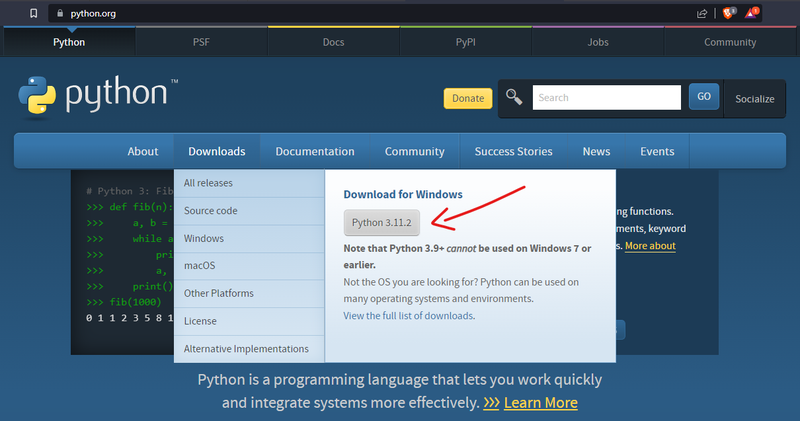This screenshot has height=421, width=800.
Task: Click the magnifying glass search icon
Action: click(514, 96)
